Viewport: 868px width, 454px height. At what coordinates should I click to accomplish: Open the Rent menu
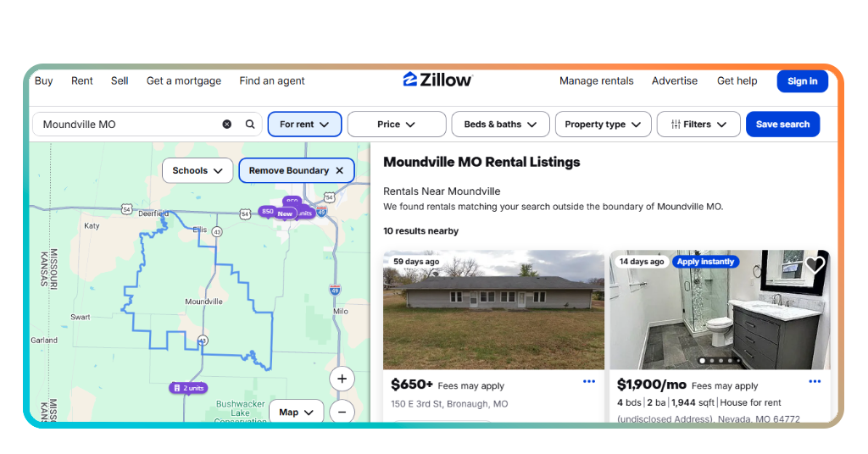pos(82,80)
